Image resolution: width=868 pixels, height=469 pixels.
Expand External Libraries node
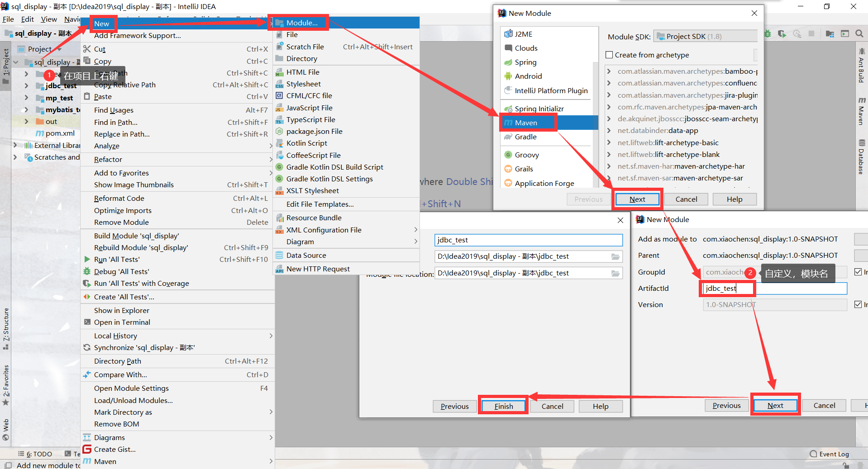[15, 145]
